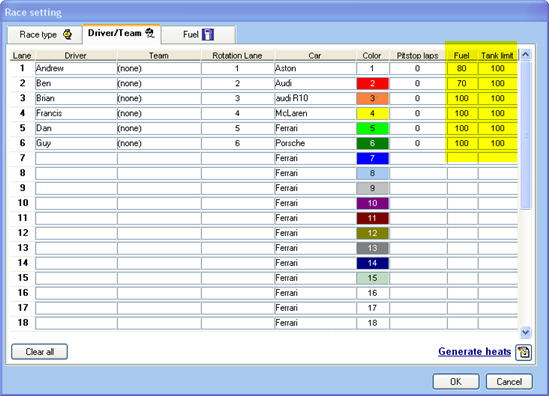Click the Team column header
549x396 pixels.
[x=159, y=55]
